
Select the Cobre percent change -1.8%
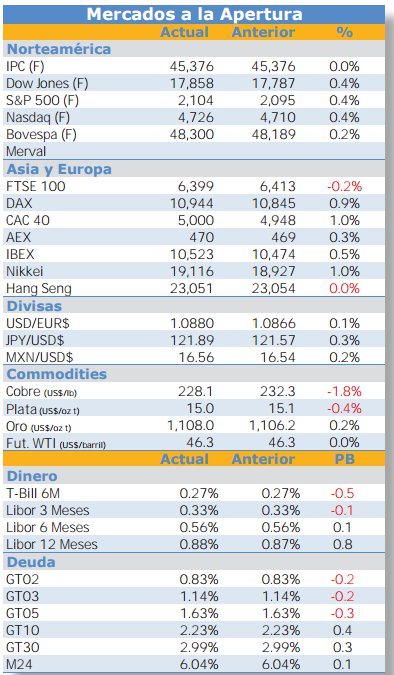(x=344, y=391)
